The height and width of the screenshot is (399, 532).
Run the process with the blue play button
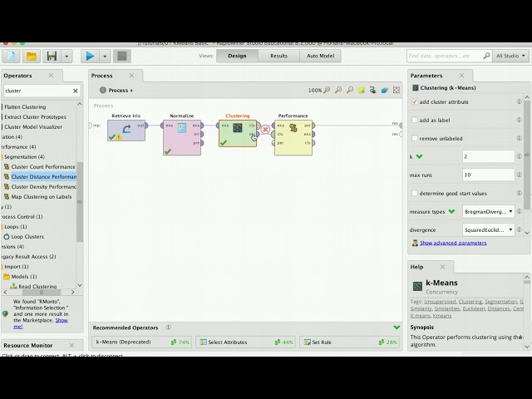tap(90, 56)
